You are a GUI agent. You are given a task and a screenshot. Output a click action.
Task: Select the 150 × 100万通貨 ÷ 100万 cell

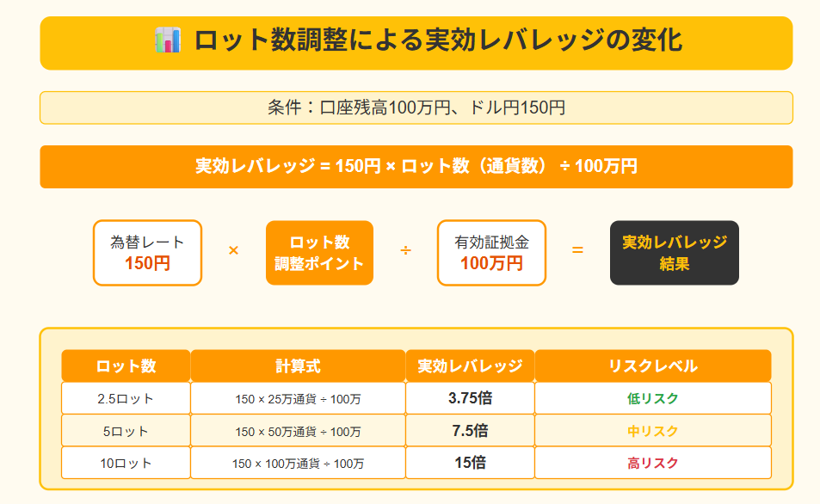(x=298, y=464)
